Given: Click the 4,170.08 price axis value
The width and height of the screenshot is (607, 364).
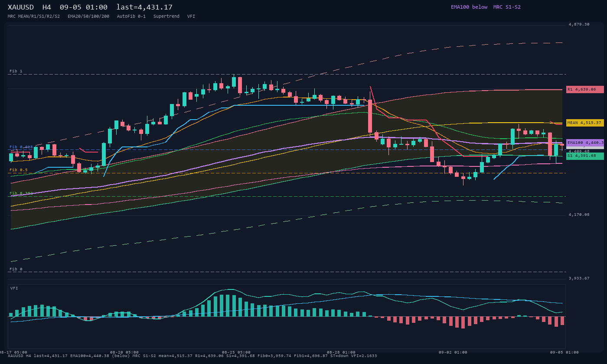Looking at the screenshot, I should [579, 215].
